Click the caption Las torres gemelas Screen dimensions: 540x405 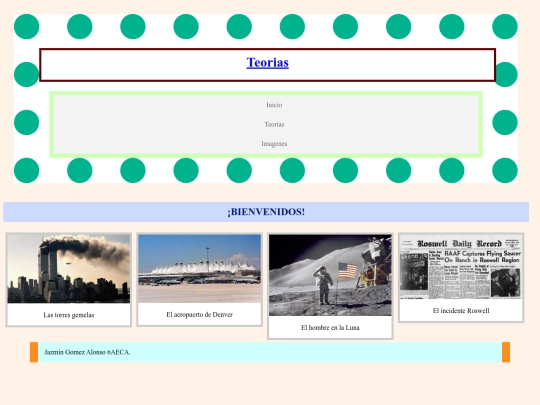pyautogui.click(x=69, y=315)
